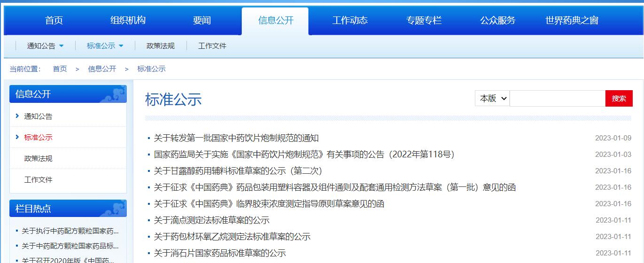Click 首页 in the breadcrumb trail

60,69
